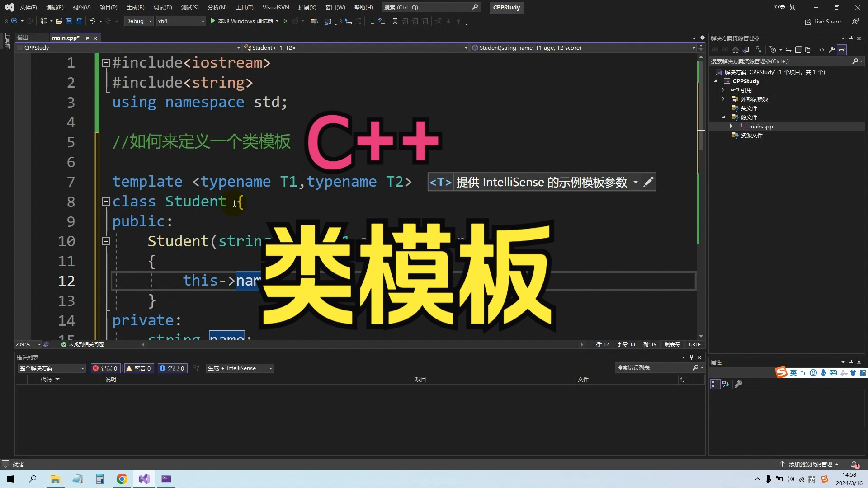Toggle the Errors 0 filter button
Image resolution: width=868 pixels, height=488 pixels.
point(105,368)
